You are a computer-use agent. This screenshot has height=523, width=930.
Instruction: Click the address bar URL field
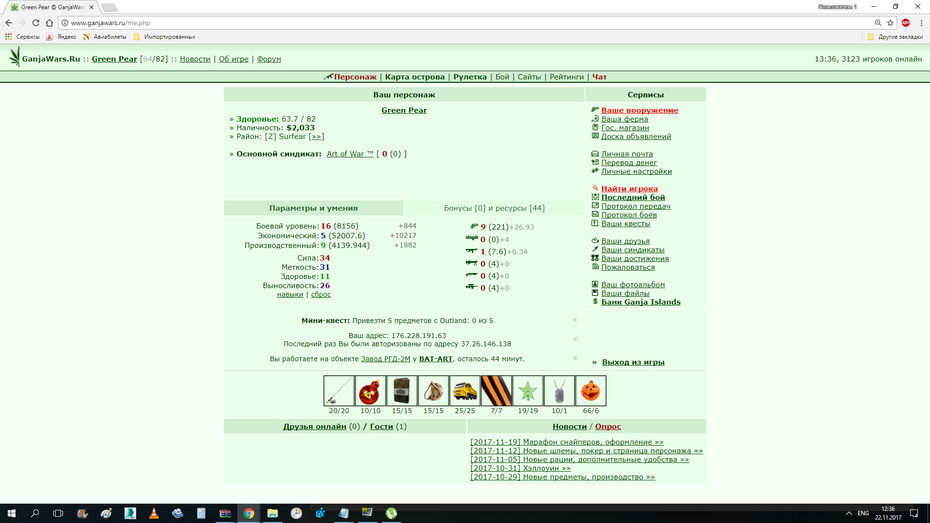[x=466, y=23]
